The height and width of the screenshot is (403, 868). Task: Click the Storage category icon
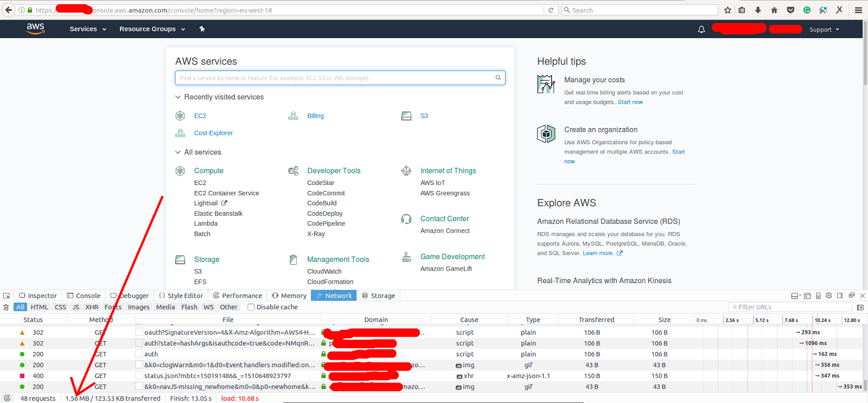point(180,260)
